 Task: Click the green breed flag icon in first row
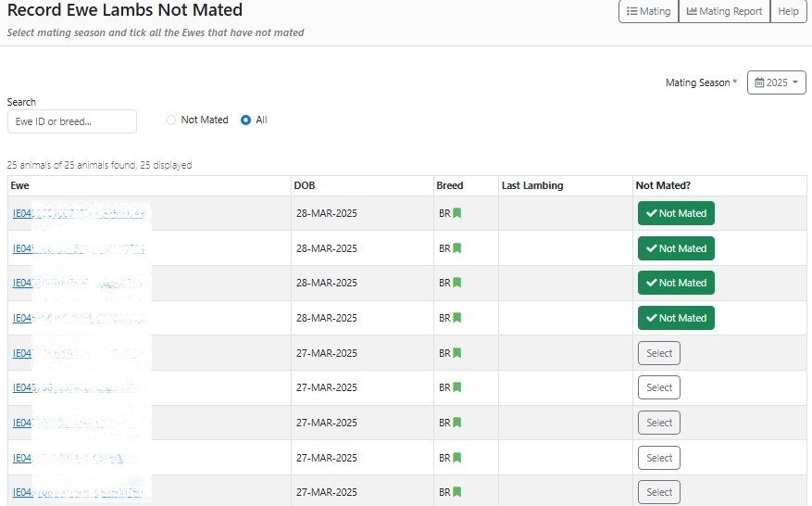click(x=456, y=213)
